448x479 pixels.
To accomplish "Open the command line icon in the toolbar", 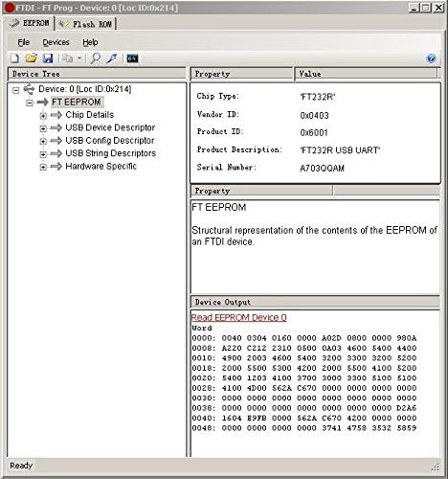I will pyautogui.click(x=132, y=58).
